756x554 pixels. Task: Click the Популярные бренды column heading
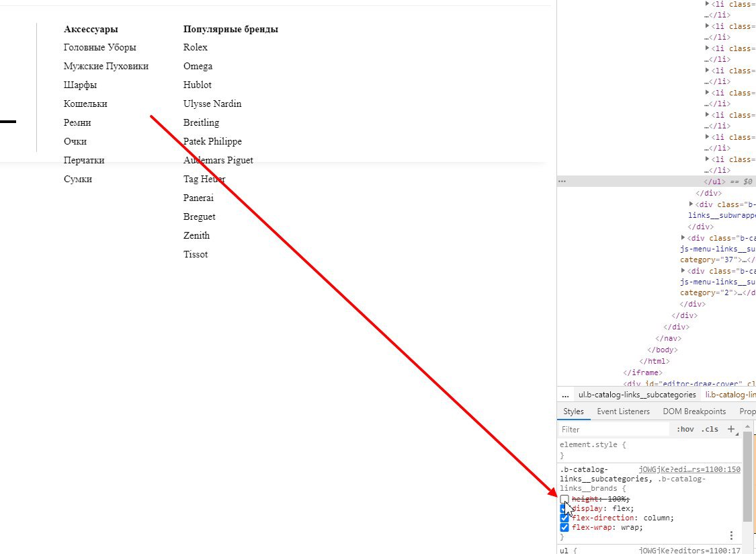coord(230,29)
